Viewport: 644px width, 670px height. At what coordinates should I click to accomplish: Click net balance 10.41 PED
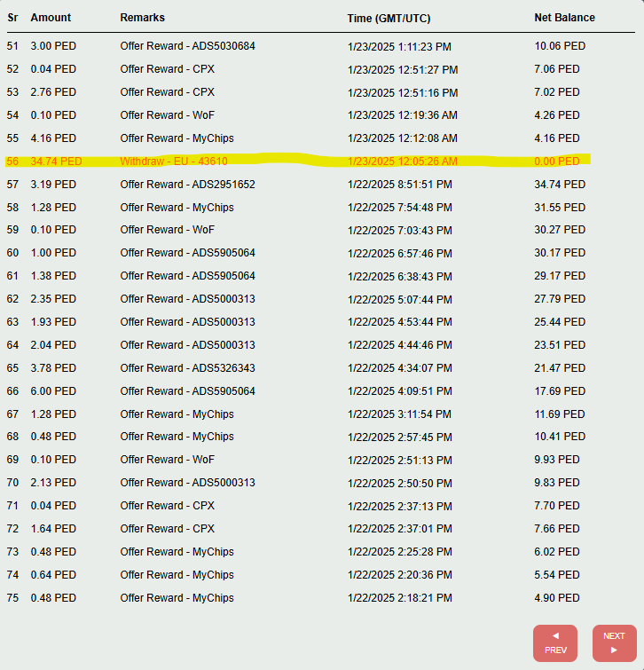[x=560, y=437]
